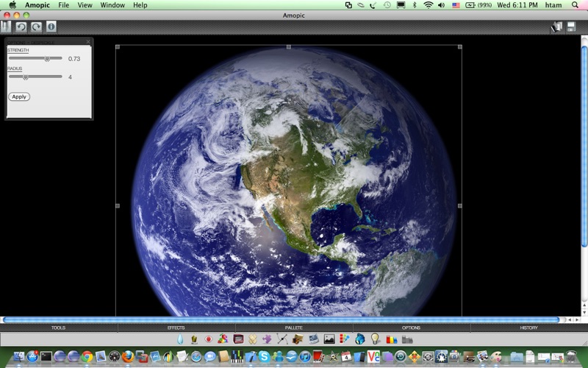
Task: Open the Amopic application menu
Action: [x=37, y=5]
